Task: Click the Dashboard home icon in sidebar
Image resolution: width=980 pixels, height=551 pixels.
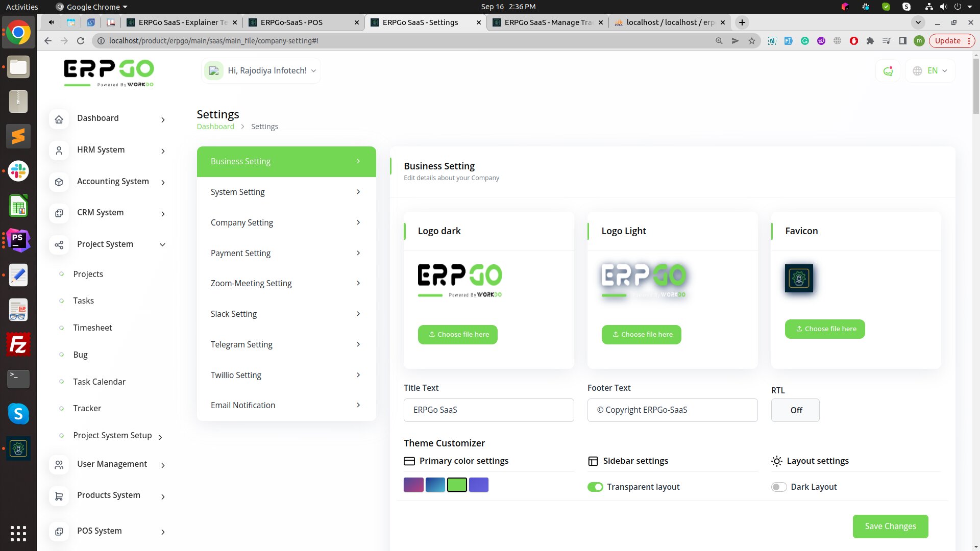Action: pyautogui.click(x=59, y=119)
